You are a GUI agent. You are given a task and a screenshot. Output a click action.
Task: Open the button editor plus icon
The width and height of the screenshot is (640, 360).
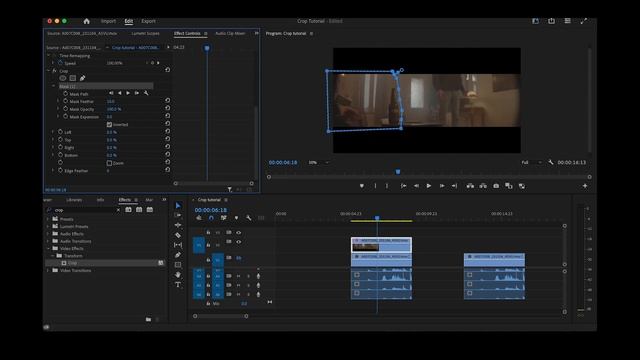[x=585, y=186]
